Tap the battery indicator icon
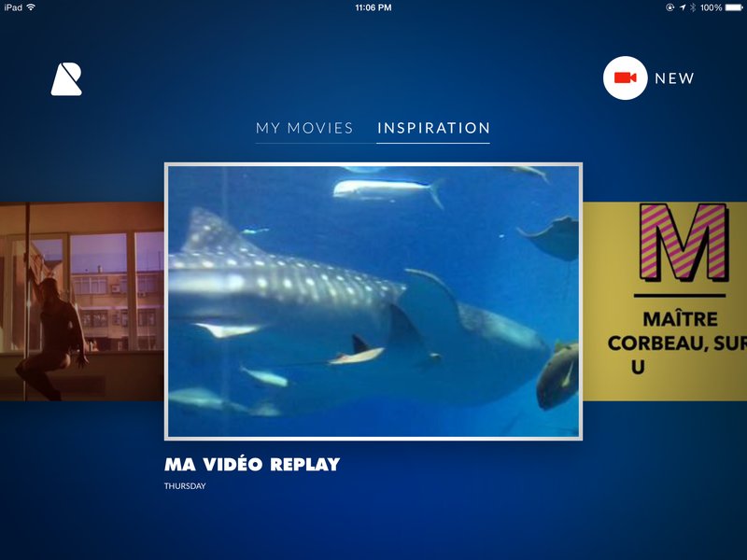This screenshot has height=560, width=747. click(x=734, y=7)
